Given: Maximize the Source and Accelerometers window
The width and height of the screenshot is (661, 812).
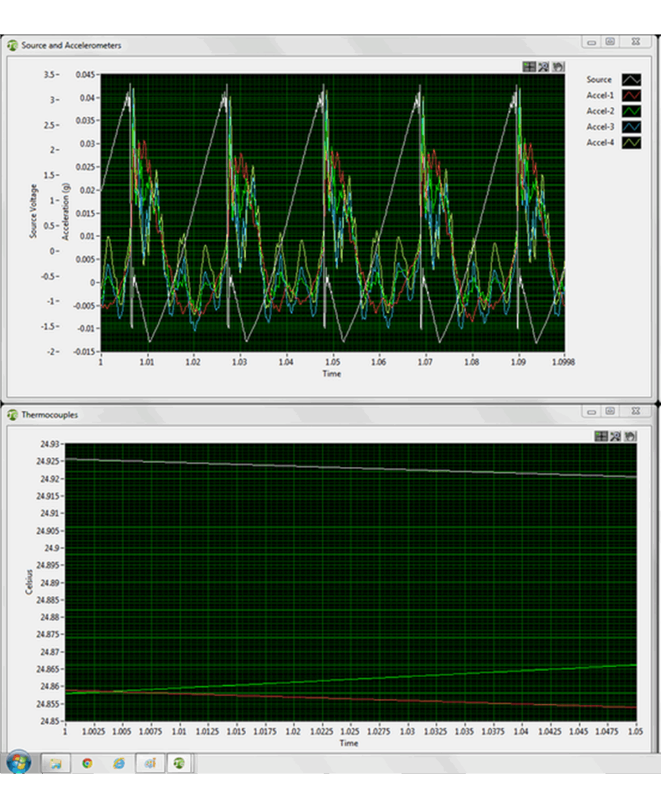Looking at the screenshot, I should tap(610, 42).
